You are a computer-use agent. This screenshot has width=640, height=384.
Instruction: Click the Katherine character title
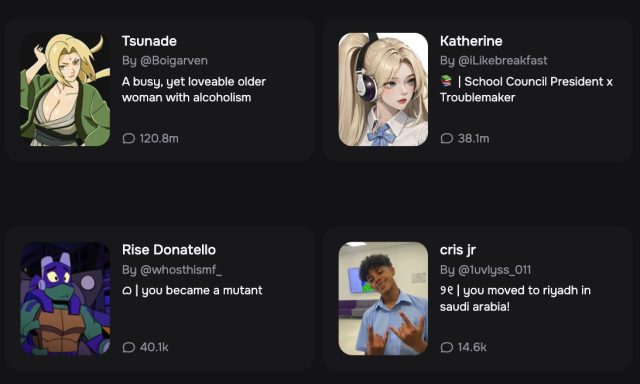(471, 41)
